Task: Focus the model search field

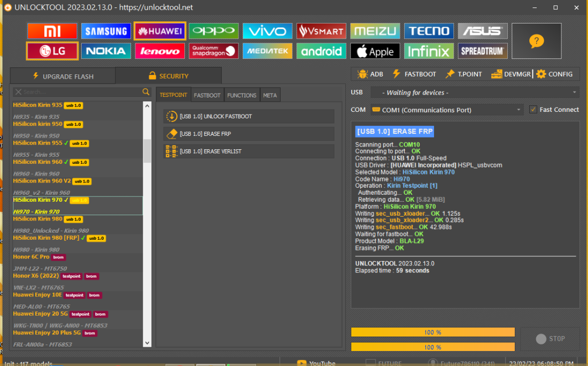Action: [x=82, y=92]
